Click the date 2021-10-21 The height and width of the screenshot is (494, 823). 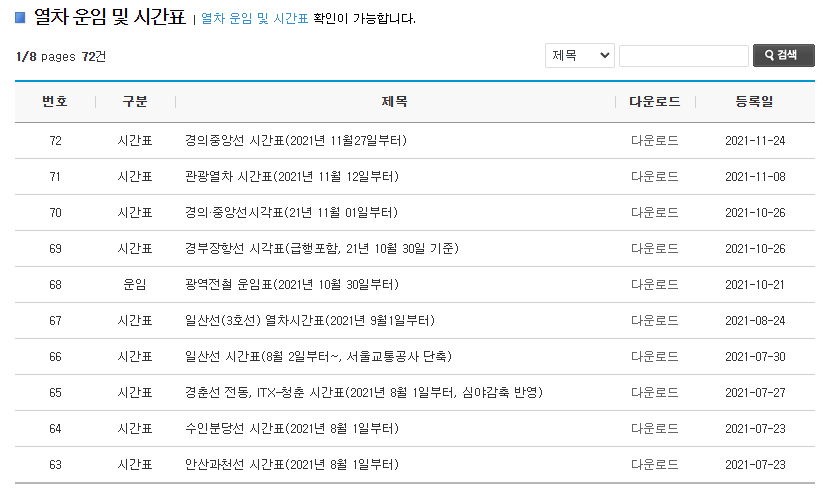click(755, 285)
